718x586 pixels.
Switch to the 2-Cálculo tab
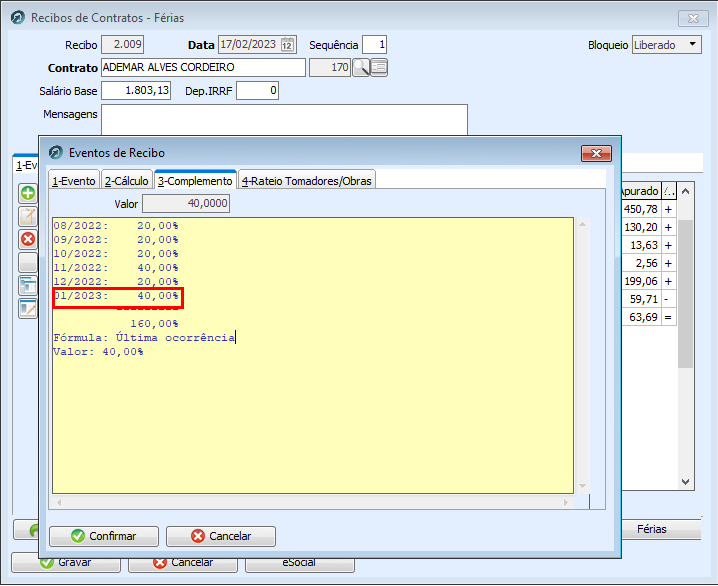(x=126, y=181)
